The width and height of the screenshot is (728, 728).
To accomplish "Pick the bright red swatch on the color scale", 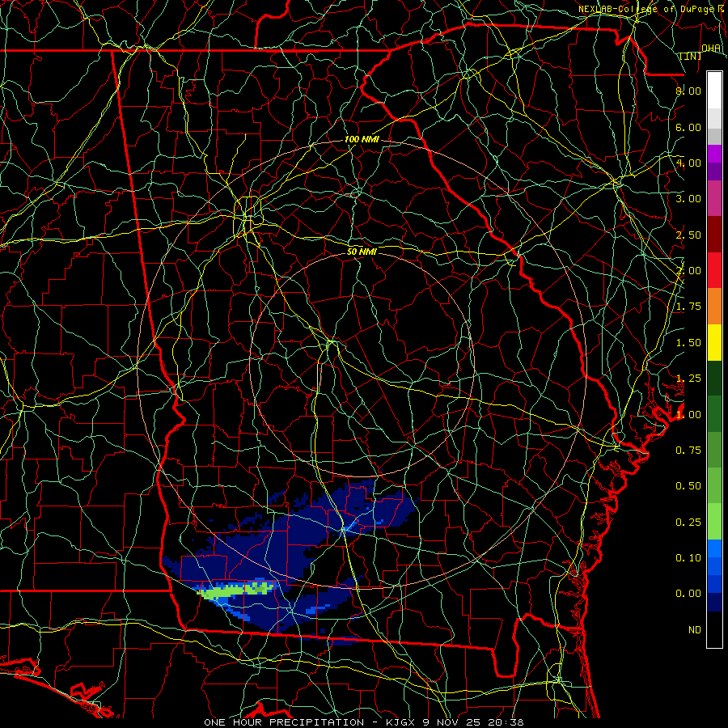I will [x=714, y=271].
